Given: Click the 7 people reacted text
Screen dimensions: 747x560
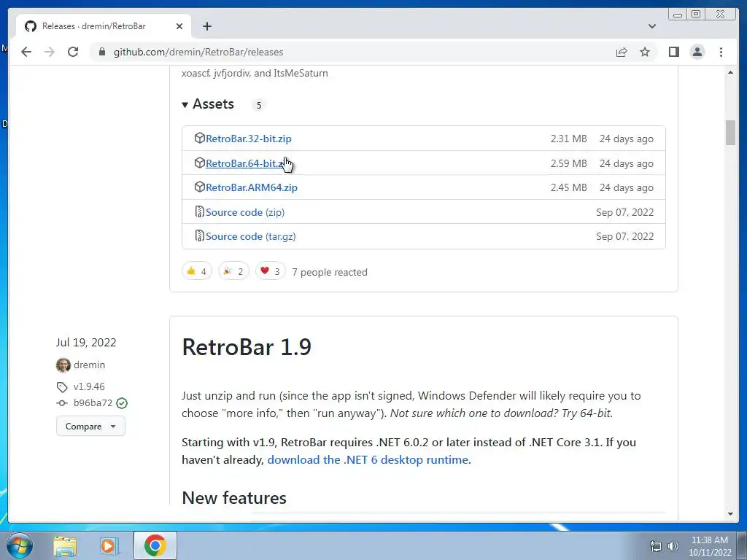Looking at the screenshot, I should 330,273.
